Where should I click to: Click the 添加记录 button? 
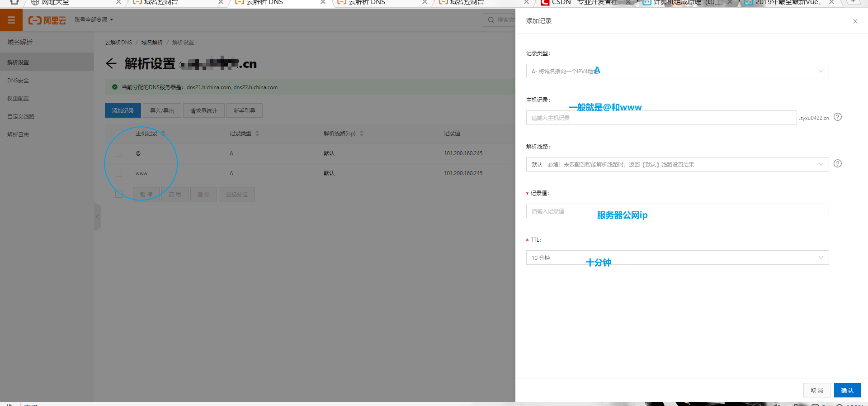pyautogui.click(x=123, y=110)
